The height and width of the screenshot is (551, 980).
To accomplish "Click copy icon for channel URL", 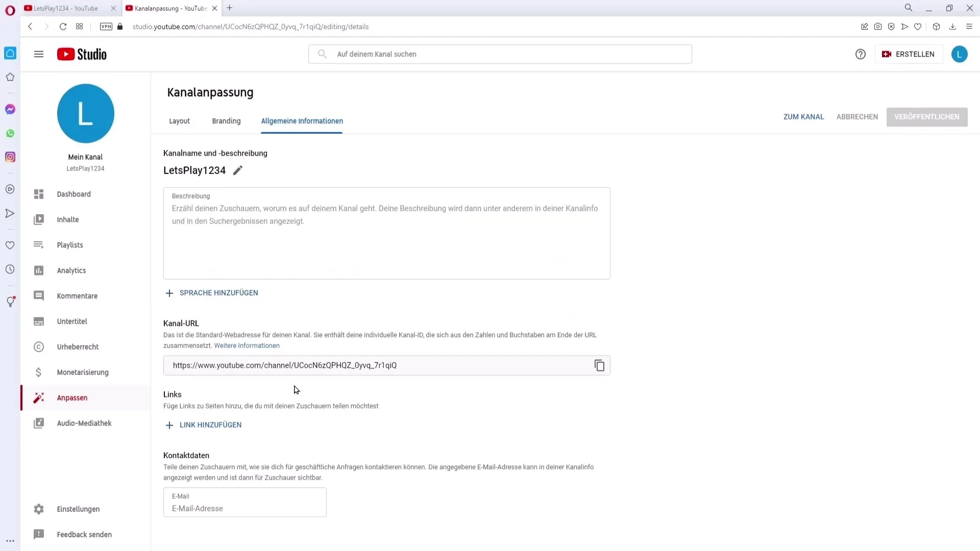I will pyautogui.click(x=599, y=365).
